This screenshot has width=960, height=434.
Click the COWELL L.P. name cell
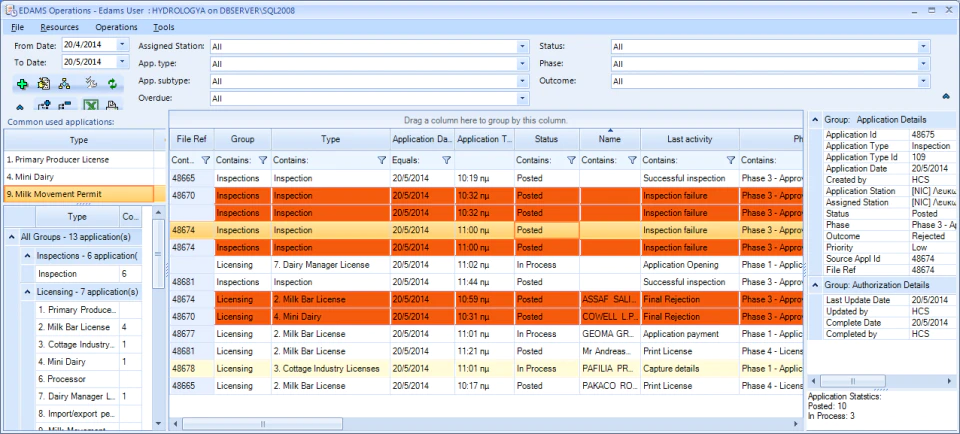(610, 316)
